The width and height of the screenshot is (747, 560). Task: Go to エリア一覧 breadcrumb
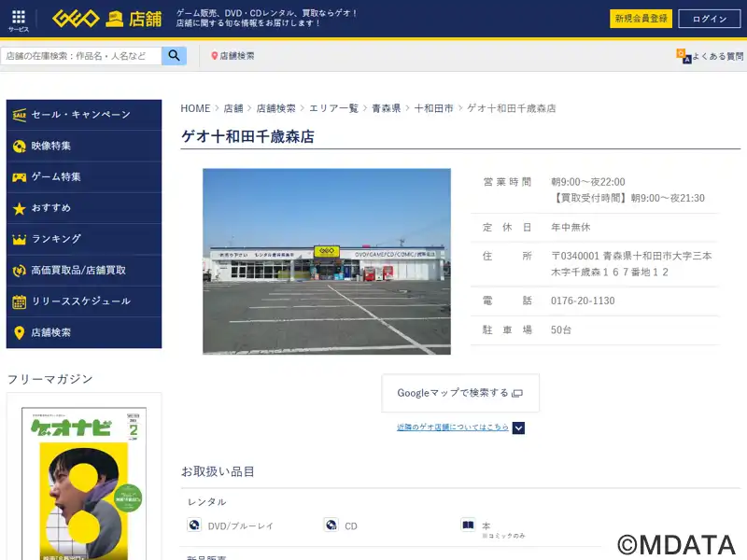tap(333, 108)
